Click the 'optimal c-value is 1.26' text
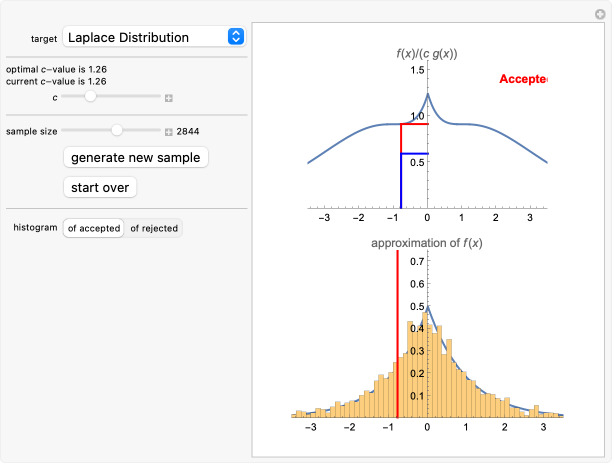This screenshot has width=612, height=464. pyautogui.click(x=56, y=69)
